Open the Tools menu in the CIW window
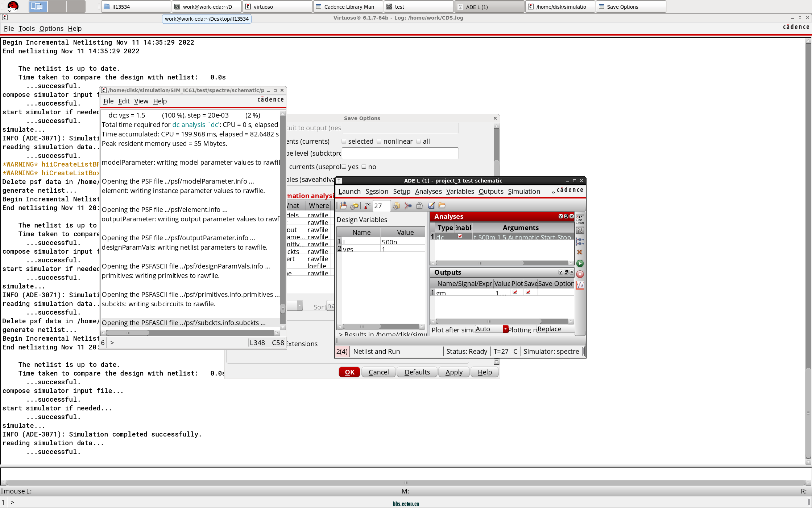This screenshot has height=508, width=812. click(x=26, y=29)
